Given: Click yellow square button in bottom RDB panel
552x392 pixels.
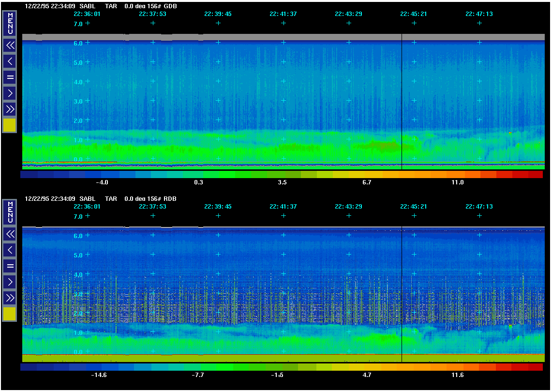Looking at the screenshot, I should 10,314.
